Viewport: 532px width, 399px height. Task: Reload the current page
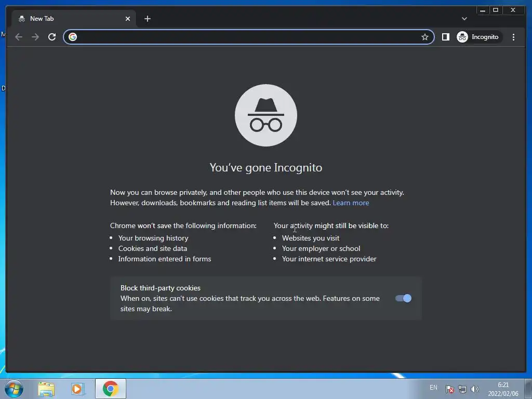pos(52,37)
